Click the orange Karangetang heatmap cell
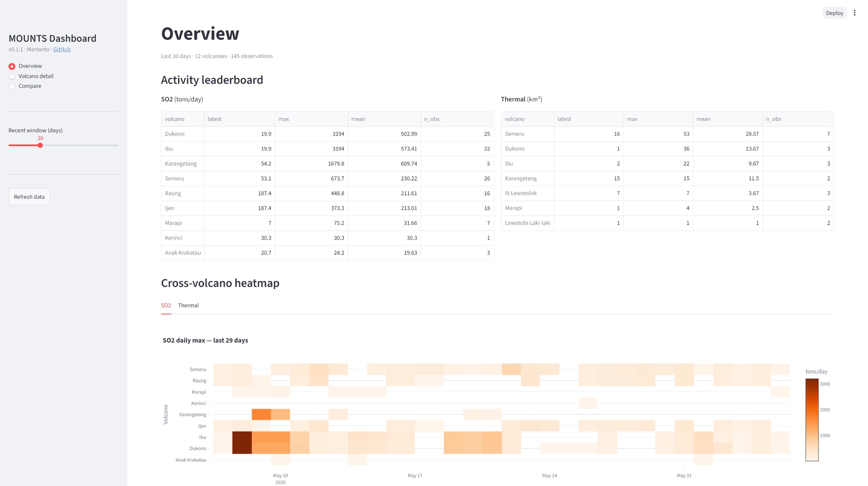Image resolution: width=868 pixels, height=486 pixels. [x=261, y=414]
